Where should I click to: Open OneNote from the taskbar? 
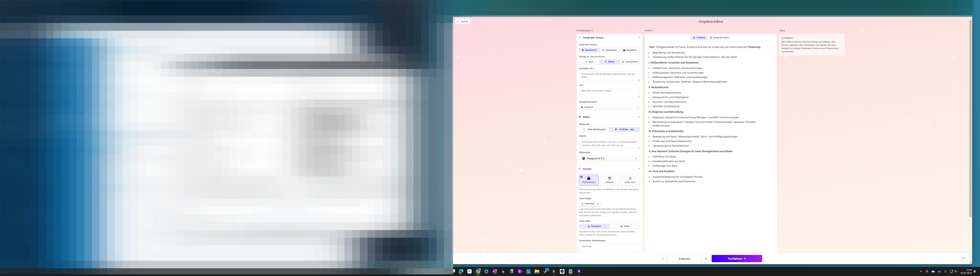coord(495,271)
